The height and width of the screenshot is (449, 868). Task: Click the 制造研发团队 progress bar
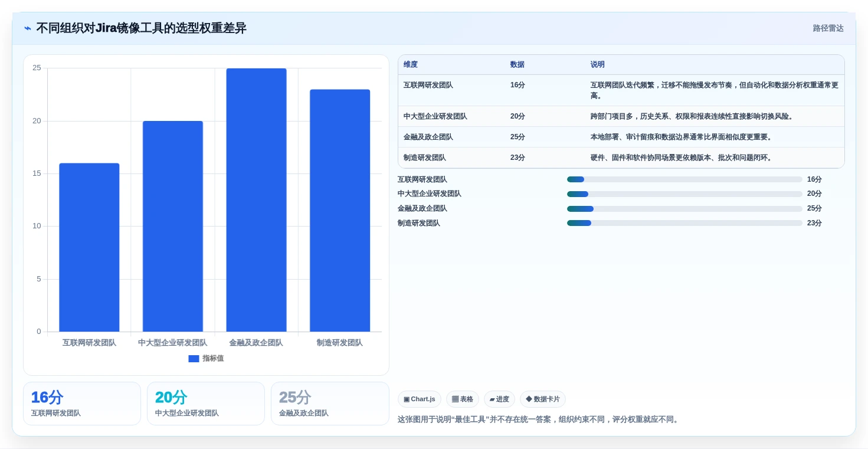(x=684, y=223)
